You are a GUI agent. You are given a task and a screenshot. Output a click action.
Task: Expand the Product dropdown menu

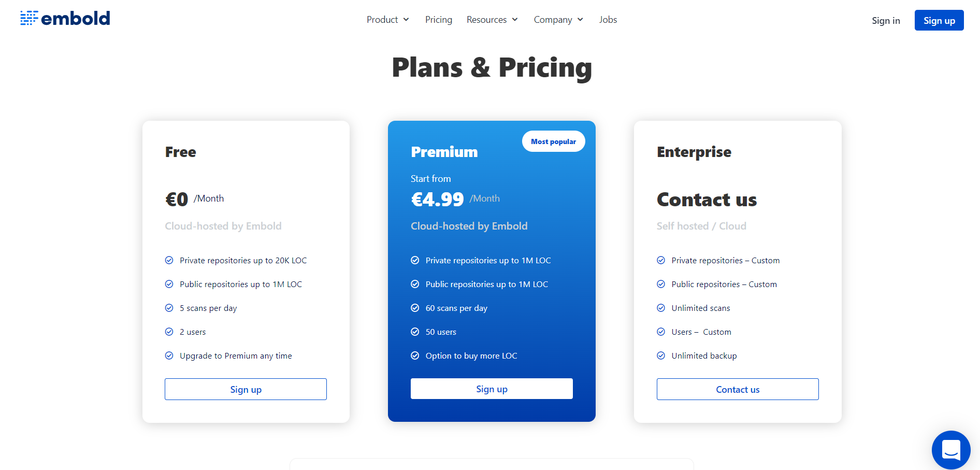click(x=388, y=20)
